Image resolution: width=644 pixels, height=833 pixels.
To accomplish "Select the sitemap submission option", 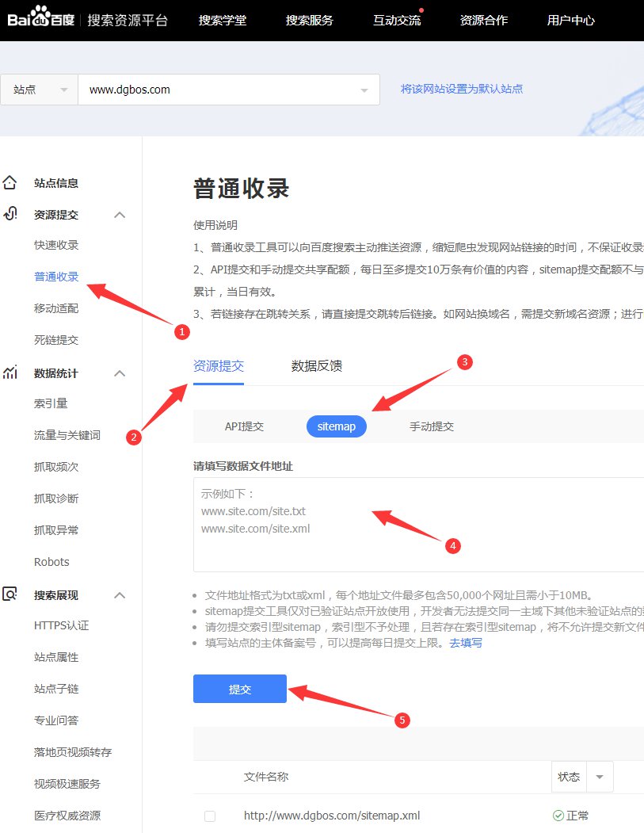I will click(336, 426).
